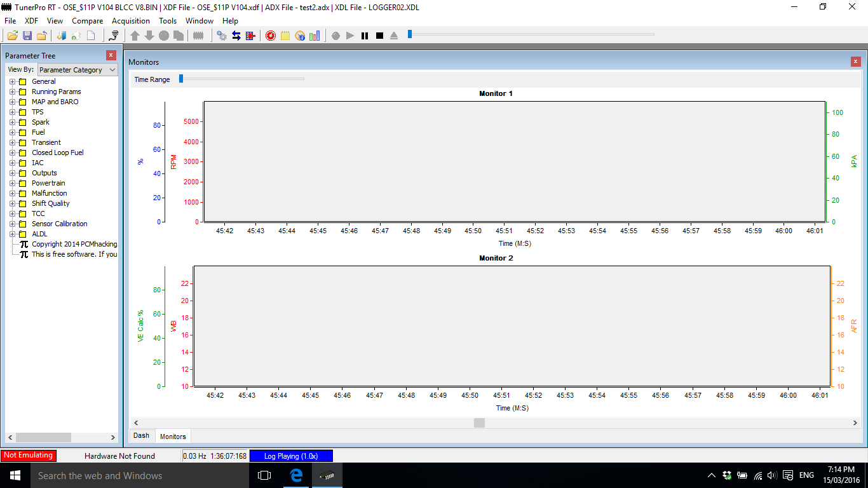868x488 pixels.
Task: Click the bar chart monitors icon
Action: coord(315,36)
